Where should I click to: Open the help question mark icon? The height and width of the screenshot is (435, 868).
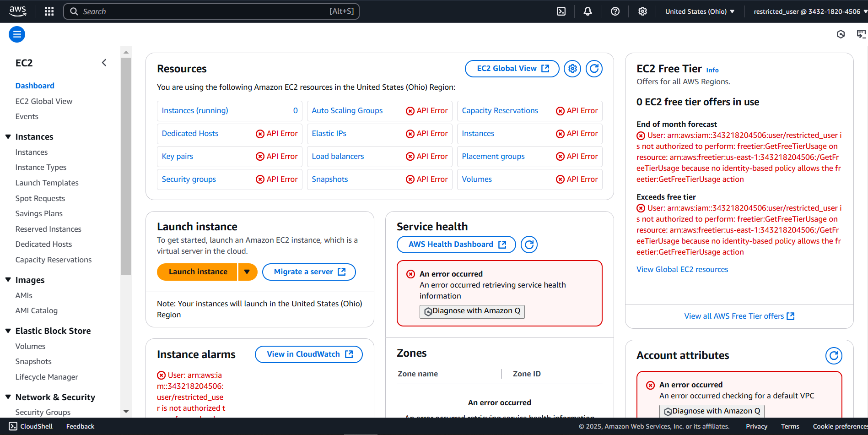[615, 11]
